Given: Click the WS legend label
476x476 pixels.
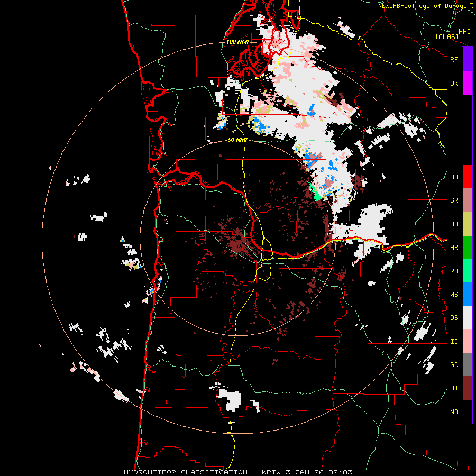Looking at the screenshot, I should click(x=454, y=295).
